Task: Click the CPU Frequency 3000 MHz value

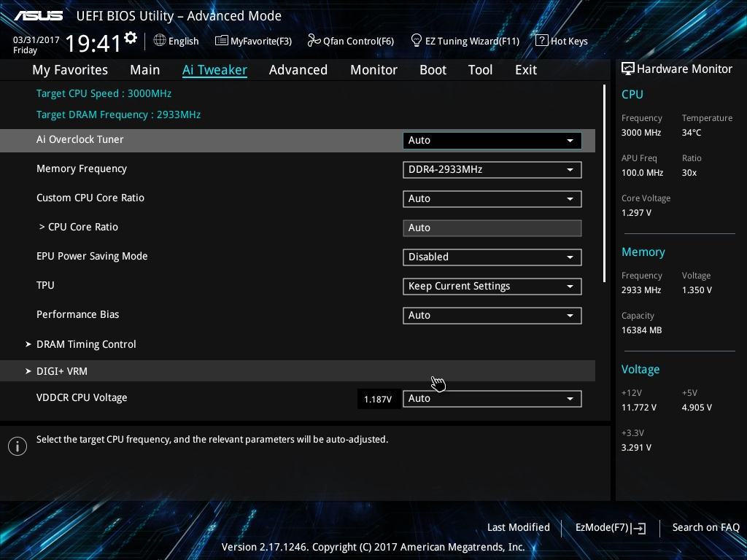Action: pos(641,133)
